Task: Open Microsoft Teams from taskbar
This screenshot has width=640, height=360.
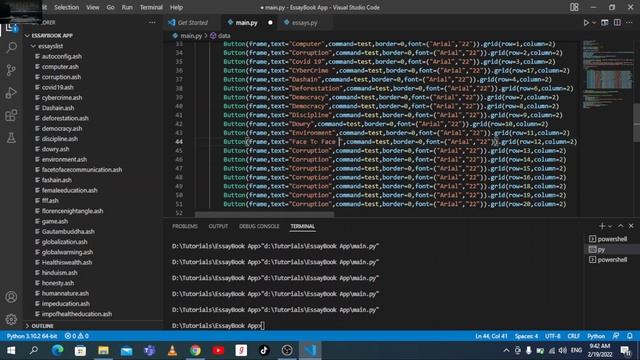Action: click(149, 350)
